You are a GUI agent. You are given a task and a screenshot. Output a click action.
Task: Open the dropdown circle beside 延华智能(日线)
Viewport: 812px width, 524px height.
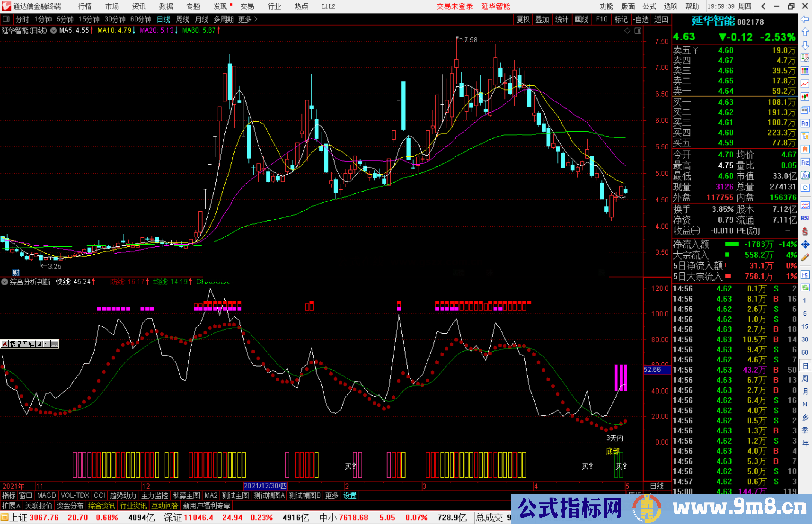(x=53, y=30)
